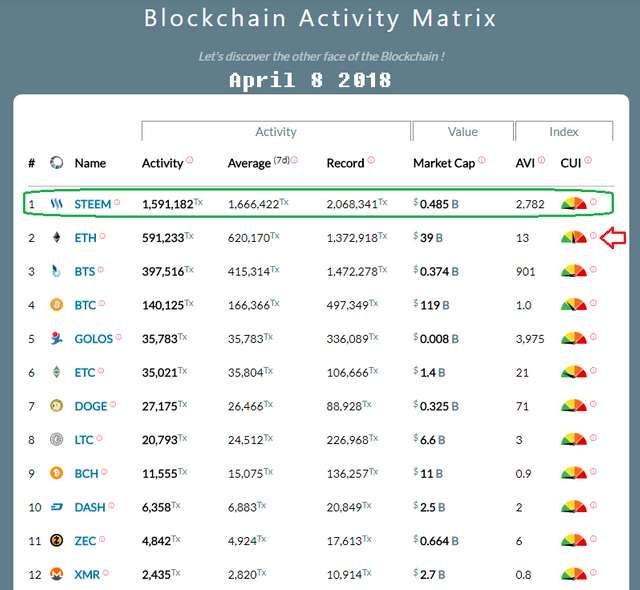Viewport: 640px width, 590px height.
Task: Click the DASH logo icon
Action: (x=56, y=507)
